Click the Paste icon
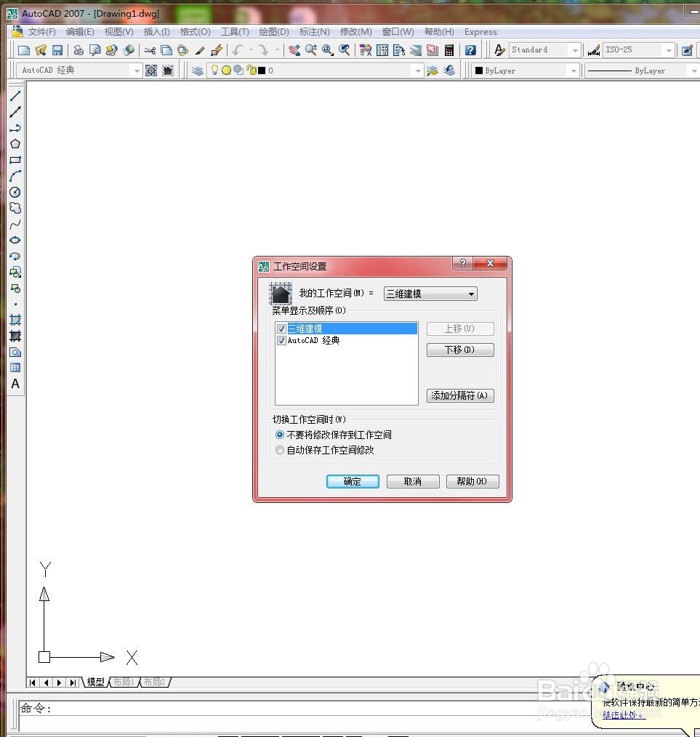The height and width of the screenshot is (737, 700). 183,50
